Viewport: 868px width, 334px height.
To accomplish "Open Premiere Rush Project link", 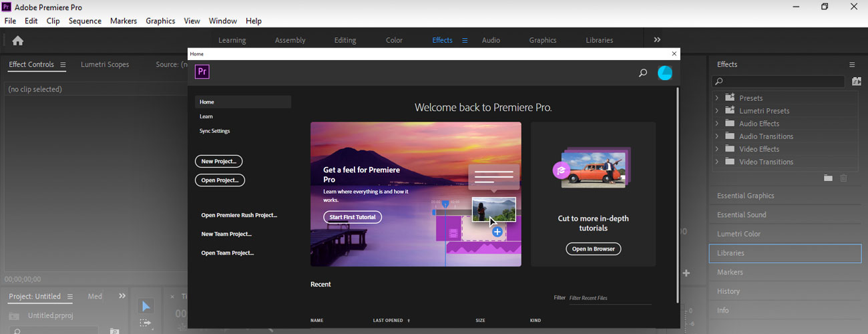I will [x=239, y=215].
